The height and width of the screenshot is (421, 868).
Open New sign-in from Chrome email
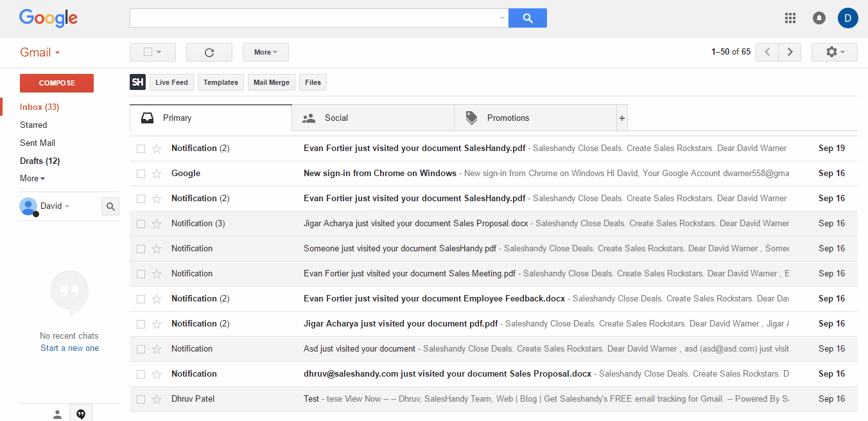tap(493, 174)
